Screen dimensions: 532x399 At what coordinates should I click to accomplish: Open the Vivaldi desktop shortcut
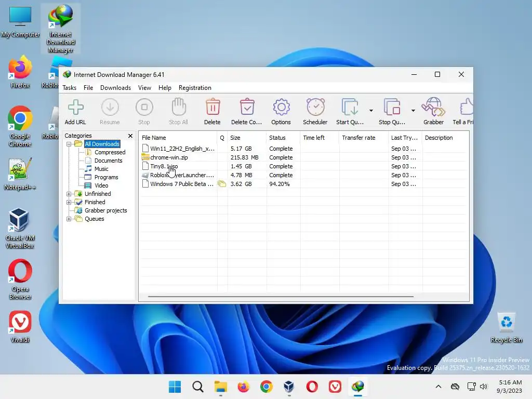tap(20, 327)
